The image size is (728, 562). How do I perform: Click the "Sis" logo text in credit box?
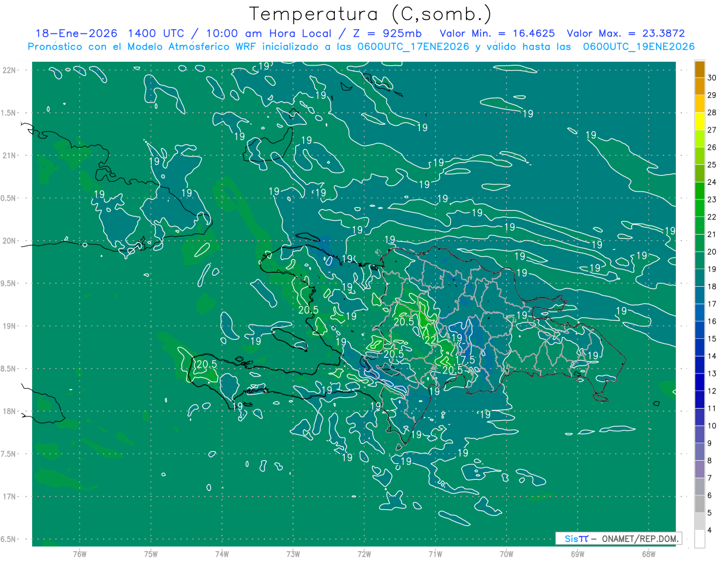(x=571, y=538)
